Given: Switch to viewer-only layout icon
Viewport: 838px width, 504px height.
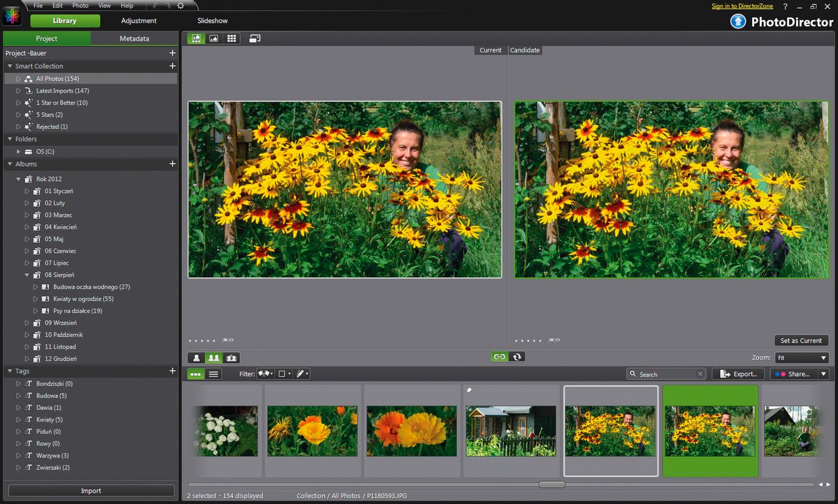Looking at the screenshot, I should point(213,39).
